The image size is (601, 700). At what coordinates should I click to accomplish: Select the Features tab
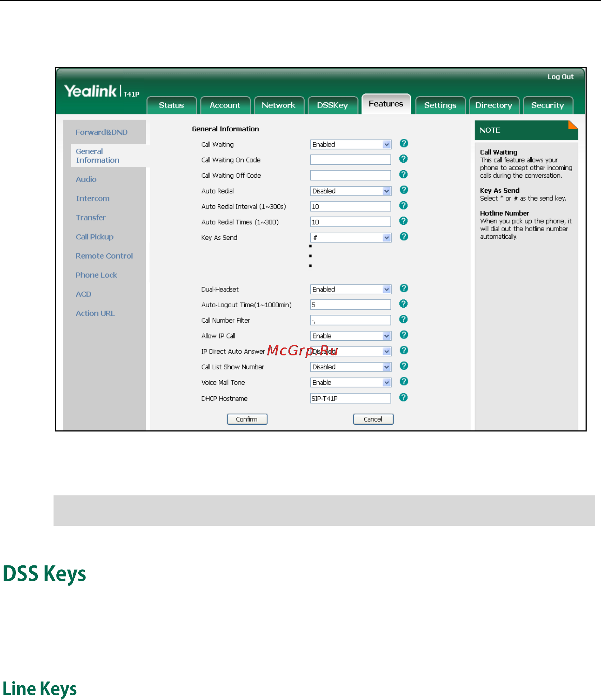[x=386, y=104]
